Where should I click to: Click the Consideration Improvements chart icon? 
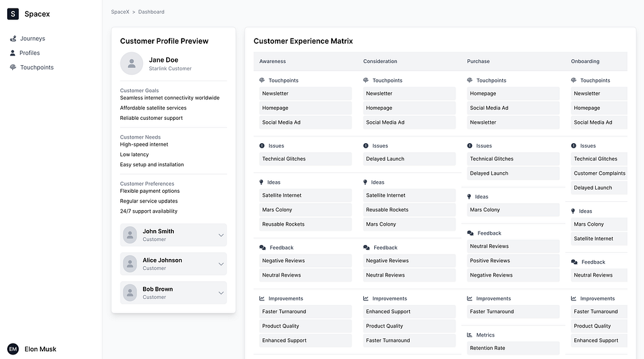tap(366, 298)
